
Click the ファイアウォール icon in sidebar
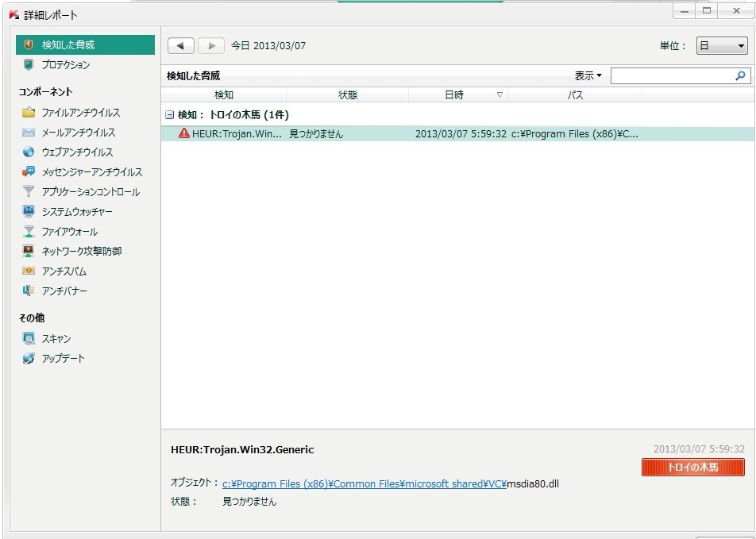tap(29, 232)
